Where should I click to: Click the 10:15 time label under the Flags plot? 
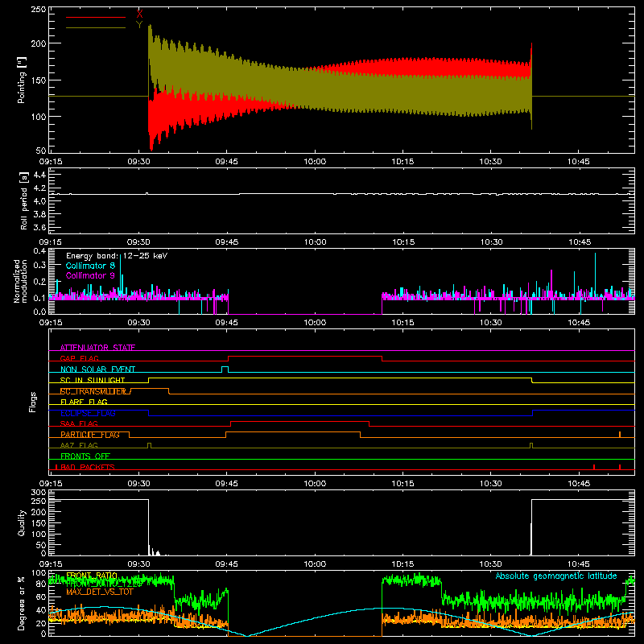coord(403,484)
